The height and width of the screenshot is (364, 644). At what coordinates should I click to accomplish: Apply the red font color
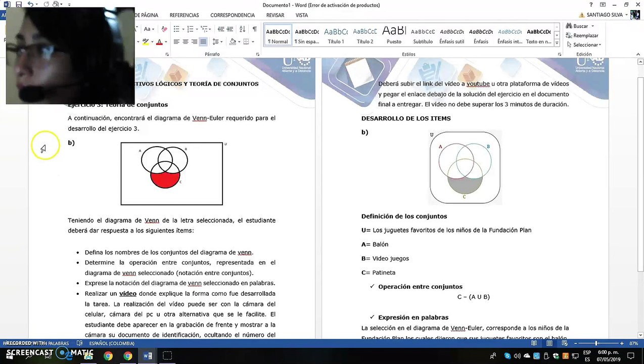159,41
